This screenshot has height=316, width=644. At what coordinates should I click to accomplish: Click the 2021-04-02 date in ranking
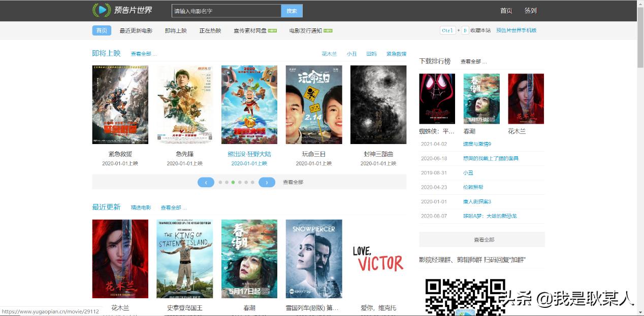(x=434, y=144)
